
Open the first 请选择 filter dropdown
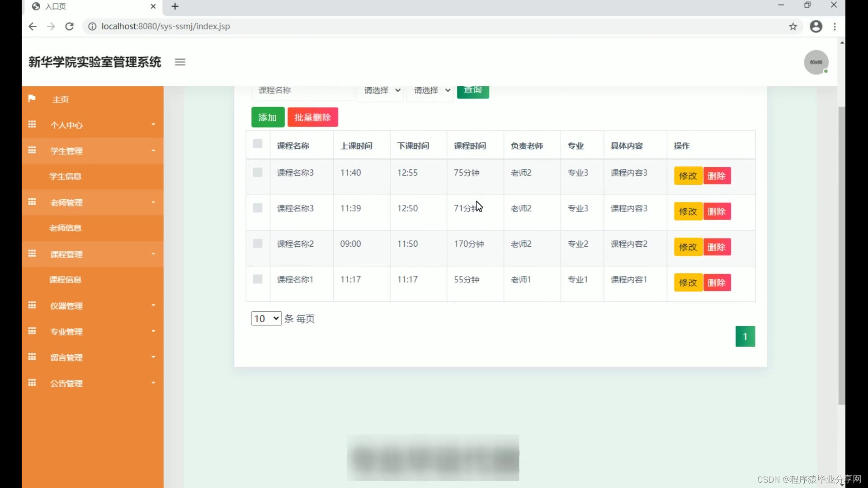pyautogui.click(x=381, y=91)
